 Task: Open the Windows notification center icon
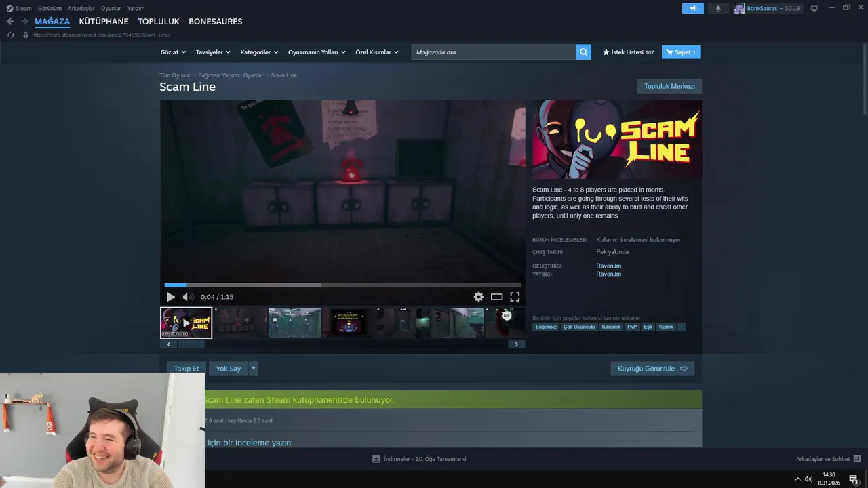tap(854, 479)
